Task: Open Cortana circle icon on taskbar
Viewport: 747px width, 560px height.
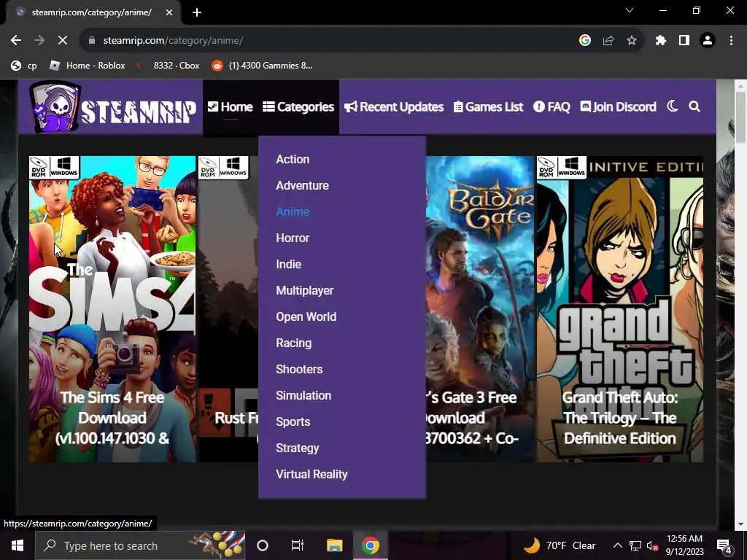Action: [263, 545]
